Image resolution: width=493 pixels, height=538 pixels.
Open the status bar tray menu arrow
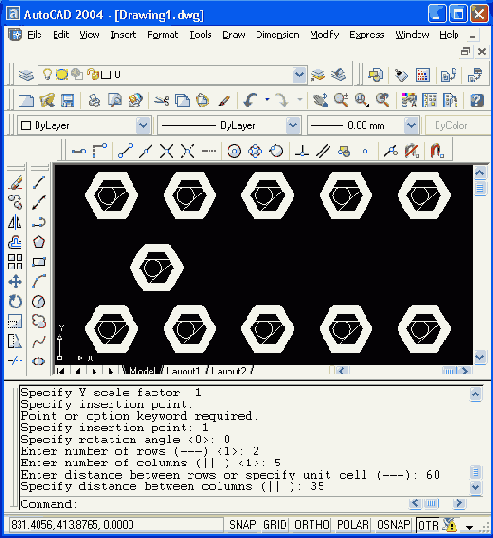[469, 527]
